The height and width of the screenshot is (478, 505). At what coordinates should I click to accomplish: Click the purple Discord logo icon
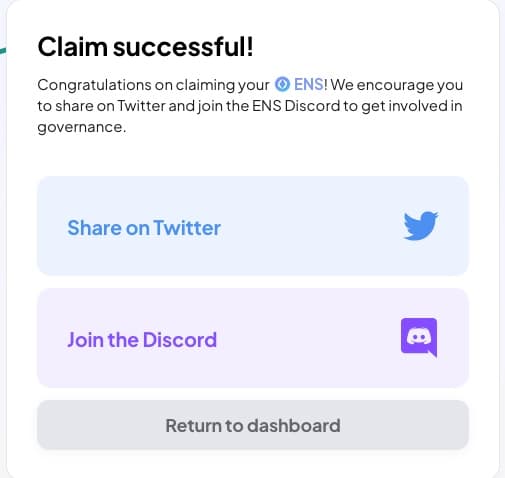(x=419, y=337)
